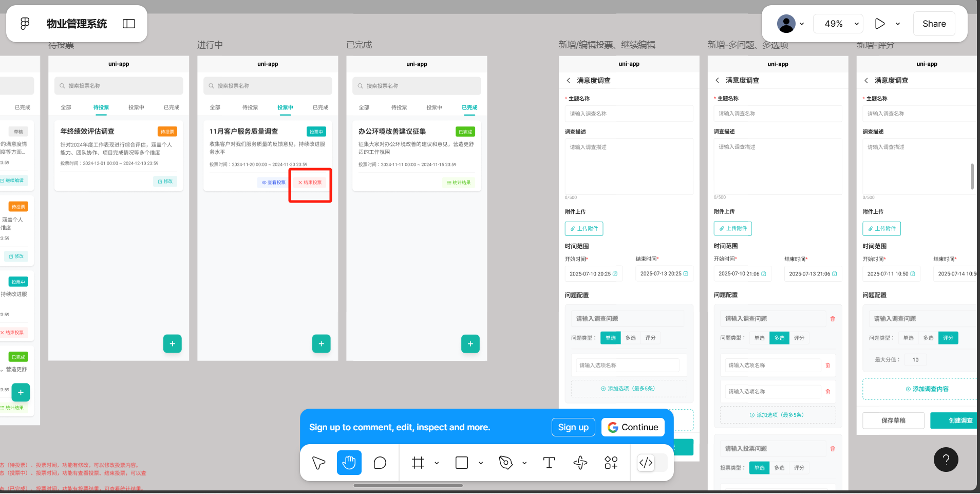Toggle Dev Mode code switch
Image resolution: width=980 pixels, height=494 pixels.
coord(646,463)
